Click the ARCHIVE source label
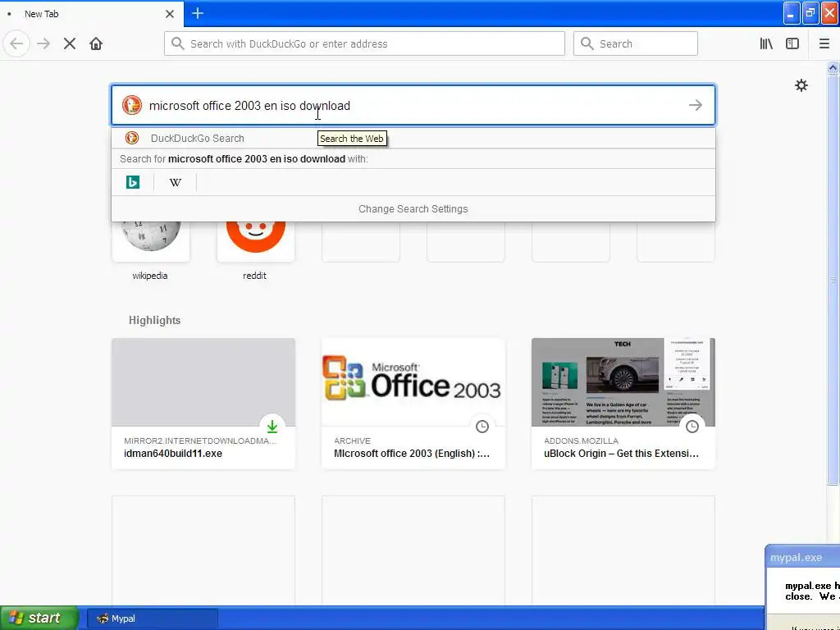 click(352, 441)
